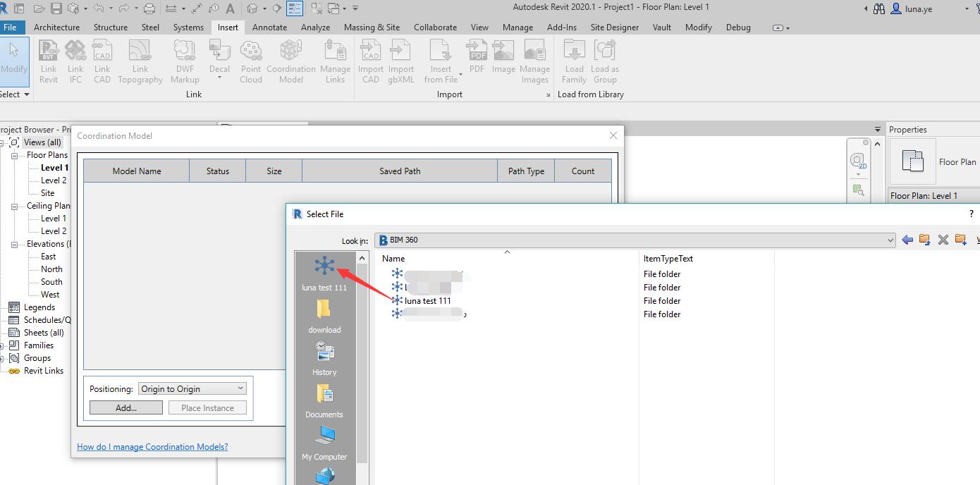The height and width of the screenshot is (485, 980).
Task: Click the Place Instance button
Action: [x=207, y=407]
